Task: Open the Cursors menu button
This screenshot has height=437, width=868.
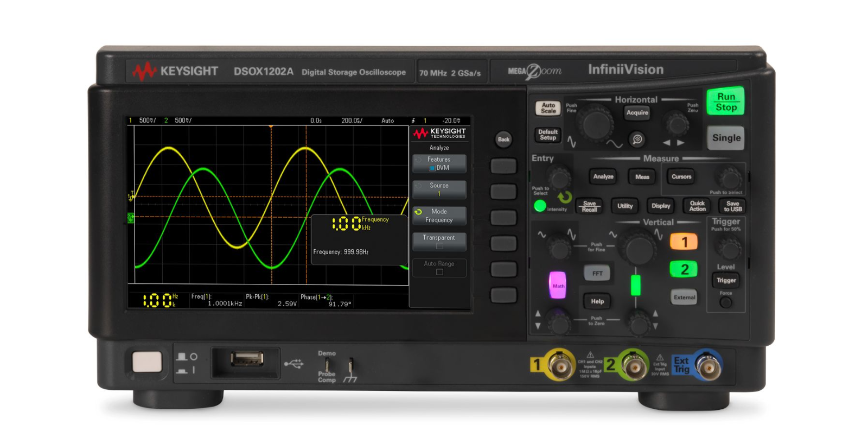Action: [x=681, y=177]
